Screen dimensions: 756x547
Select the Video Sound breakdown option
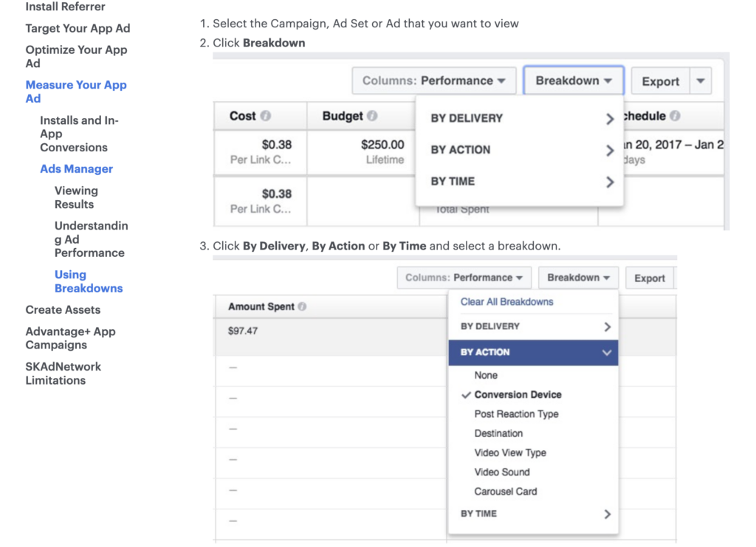click(x=502, y=472)
